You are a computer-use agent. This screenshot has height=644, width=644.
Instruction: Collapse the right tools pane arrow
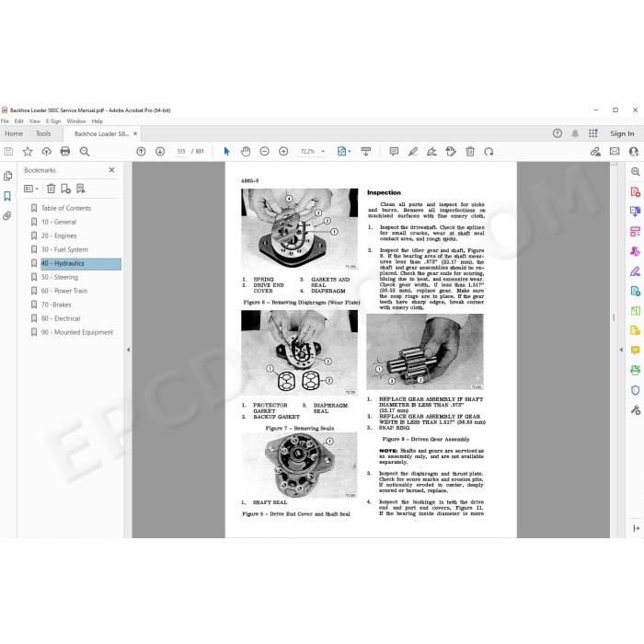coord(621,350)
